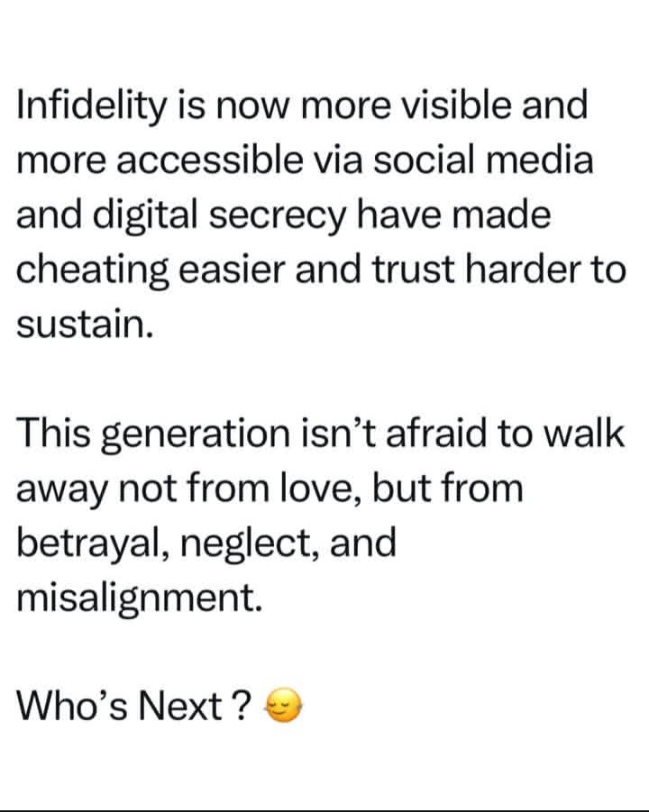
Task: Click the word "misalignment."
Action: pyautogui.click(x=140, y=598)
